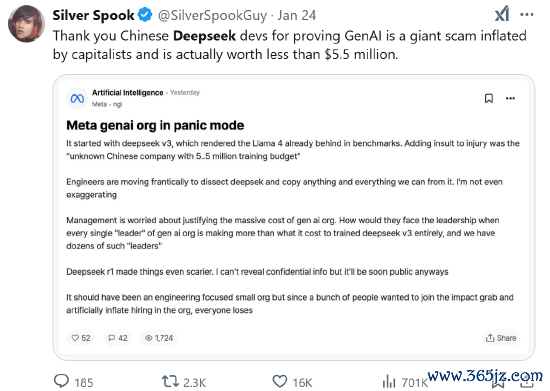The width and height of the screenshot is (550, 391).
Task: Open the Jan 24 timestamp link
Action: coord(297,15)
